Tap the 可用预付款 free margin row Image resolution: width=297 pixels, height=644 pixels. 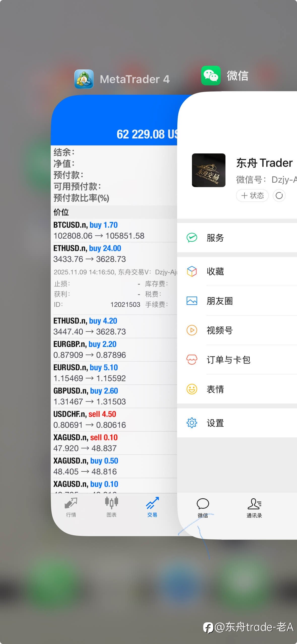point(114,186)
